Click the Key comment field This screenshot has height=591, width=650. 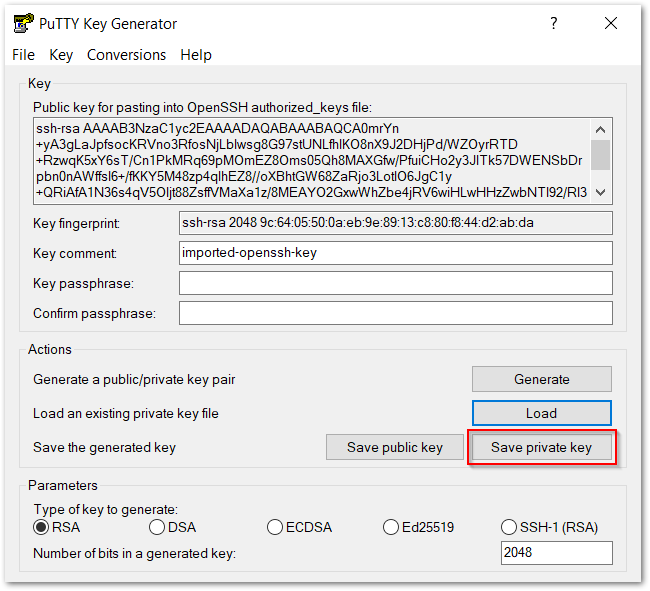point(395,253)
